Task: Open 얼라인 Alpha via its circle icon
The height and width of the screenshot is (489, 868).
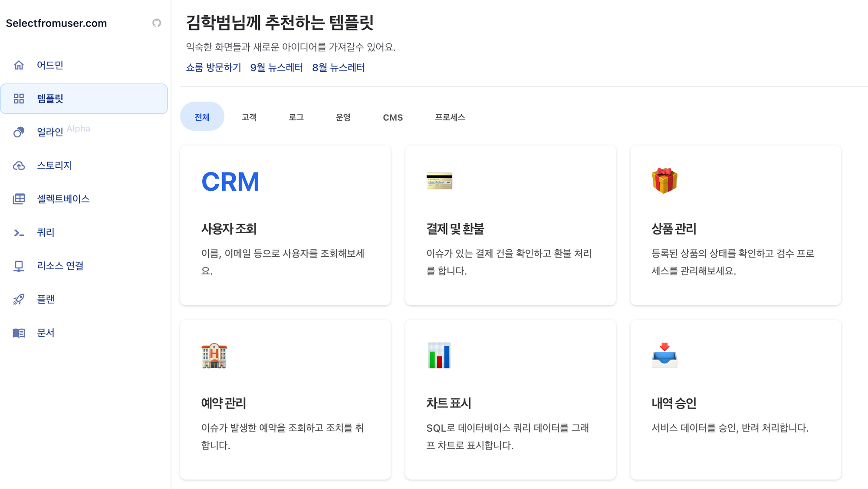Action: click(x=19, y=132)
